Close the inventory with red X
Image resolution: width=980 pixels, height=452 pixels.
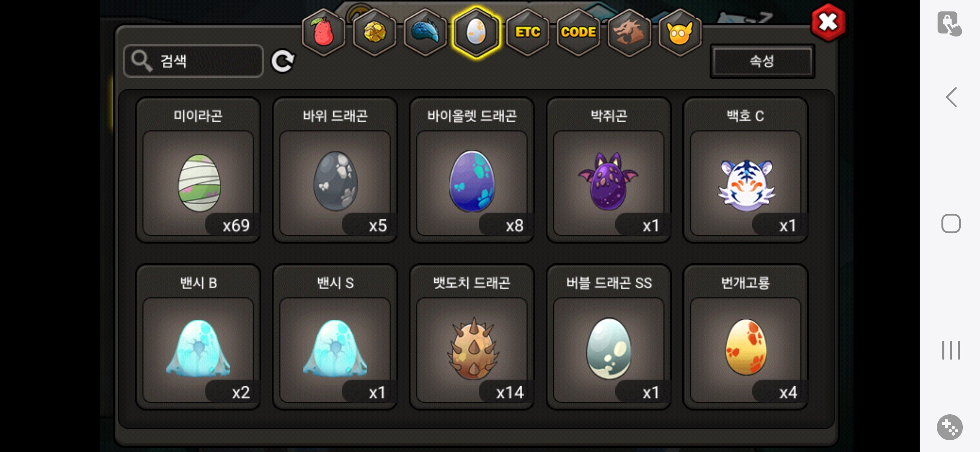(x=828, y=22)
